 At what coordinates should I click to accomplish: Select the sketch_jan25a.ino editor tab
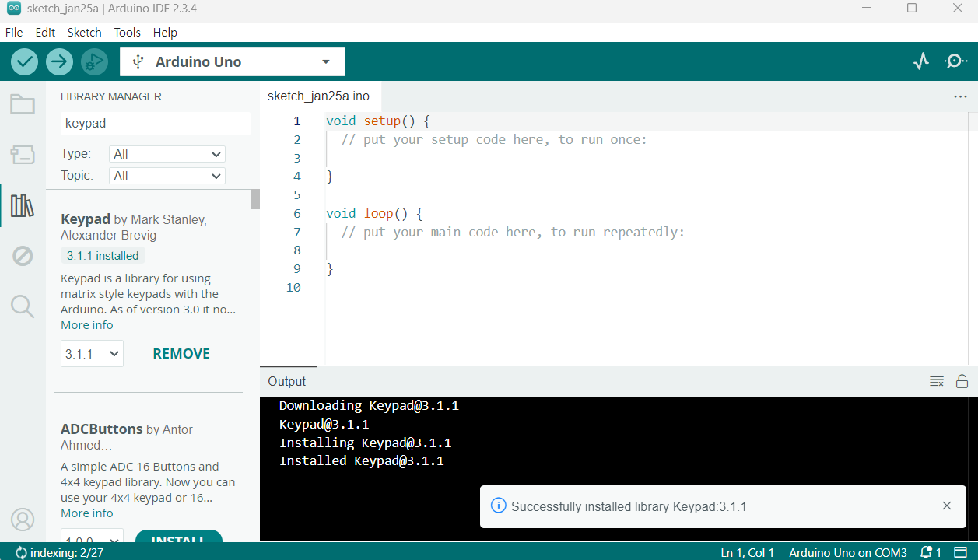click(x=318, y=96)
